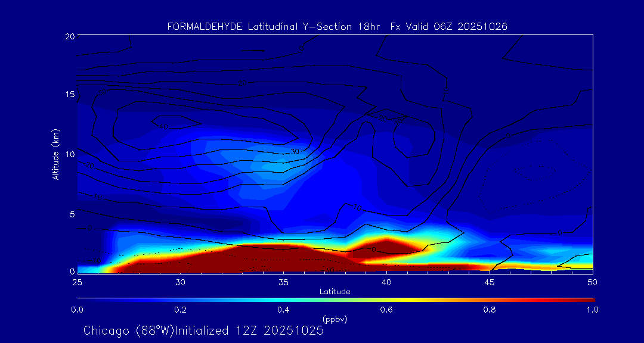Click the latitude 30 tick label
The image size is (644, 343).
coord(180,282)
